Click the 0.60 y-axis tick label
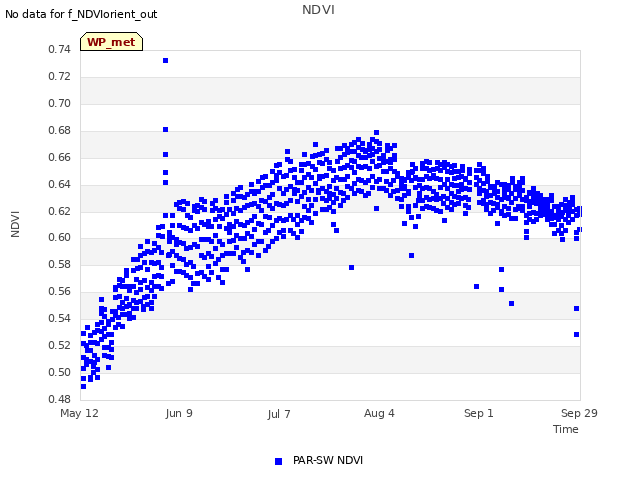This screenshot has height=480, width=640. [x=59, y=238]
